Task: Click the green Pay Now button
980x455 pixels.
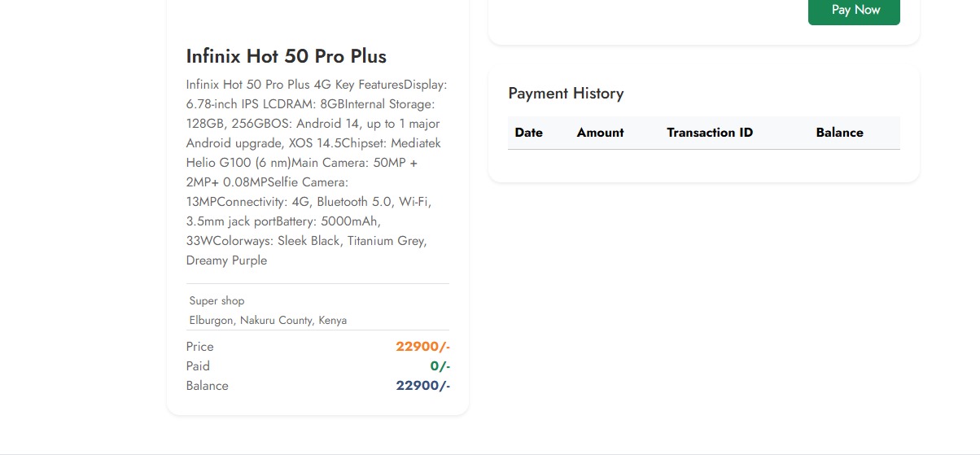Action: [854, 11]
